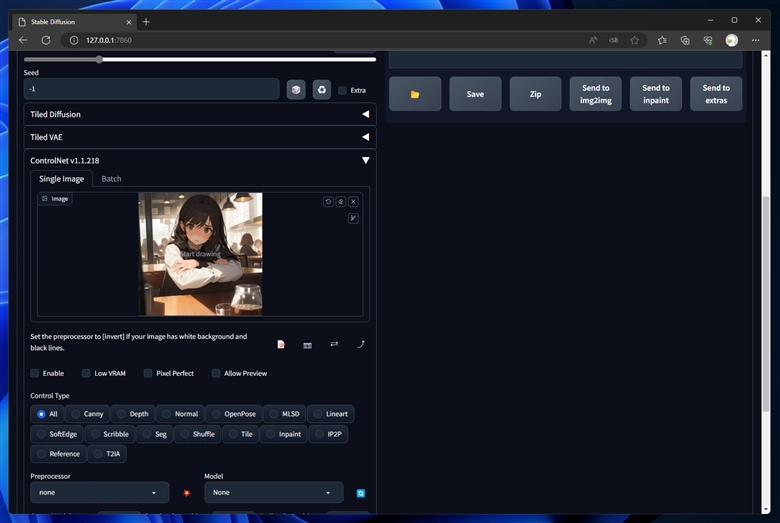The image size is (780, 523).
Task: Open the output folder with folder icon
Action: [x=414, y=94]
